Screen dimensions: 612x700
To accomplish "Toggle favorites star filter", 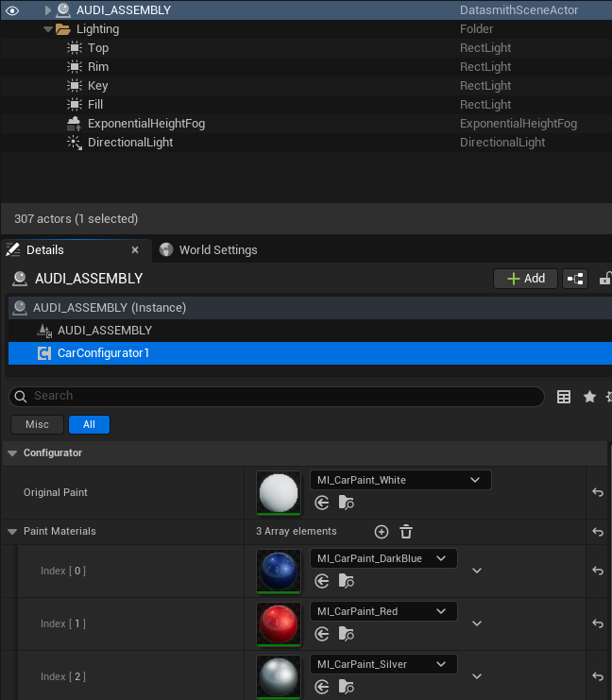I will click(589, 397).
